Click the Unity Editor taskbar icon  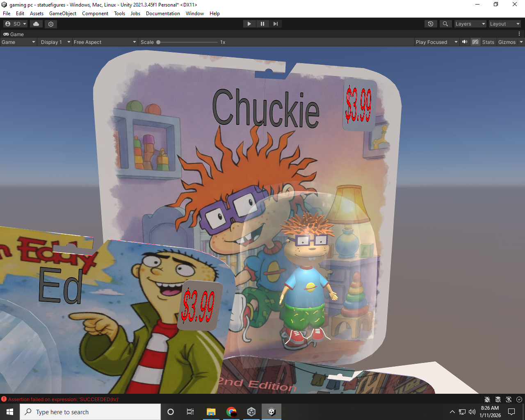(x=272, y=412)
